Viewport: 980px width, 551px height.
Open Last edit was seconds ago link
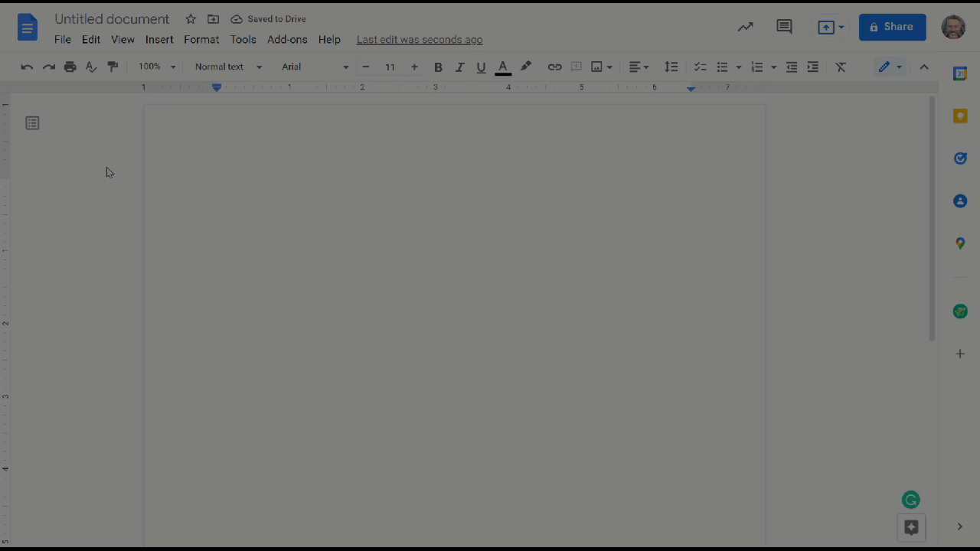[420, 40]
